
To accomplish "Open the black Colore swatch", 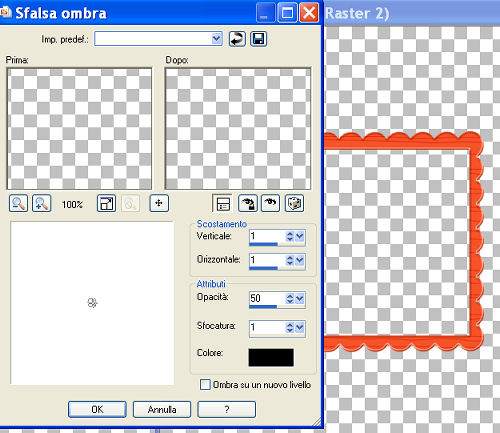I will [x=271, y=357].
